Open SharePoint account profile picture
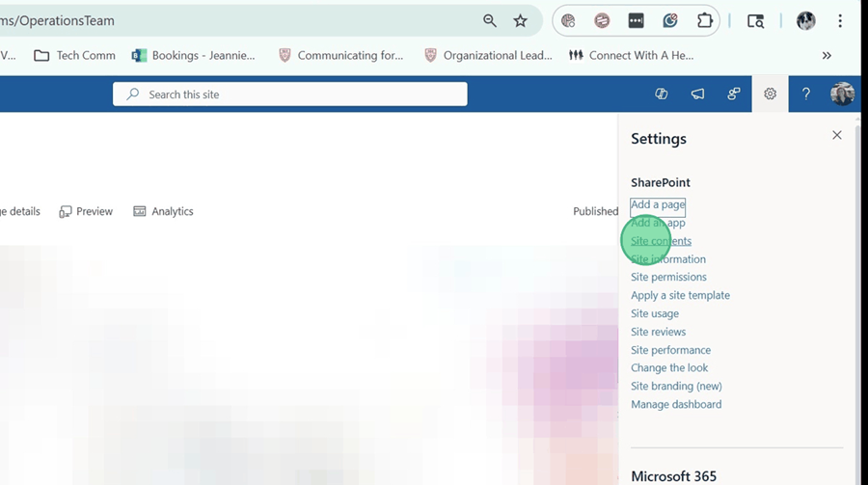Image resolution: width=868 pixels, height=485 pixels. (x=842, y=94)
